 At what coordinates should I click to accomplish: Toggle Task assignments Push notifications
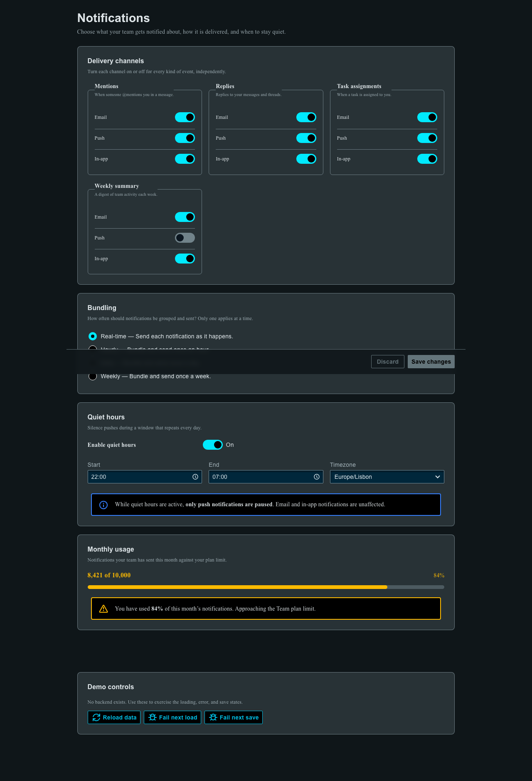(427, 138)
